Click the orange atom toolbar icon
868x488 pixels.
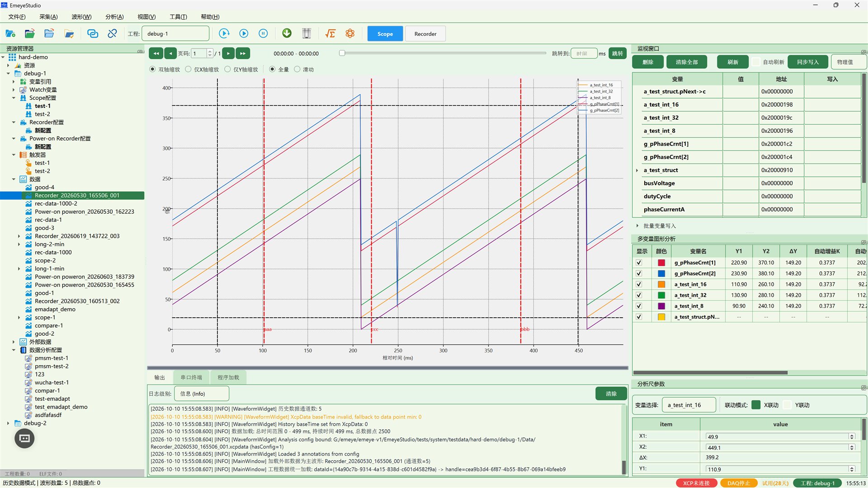(350, 33)
